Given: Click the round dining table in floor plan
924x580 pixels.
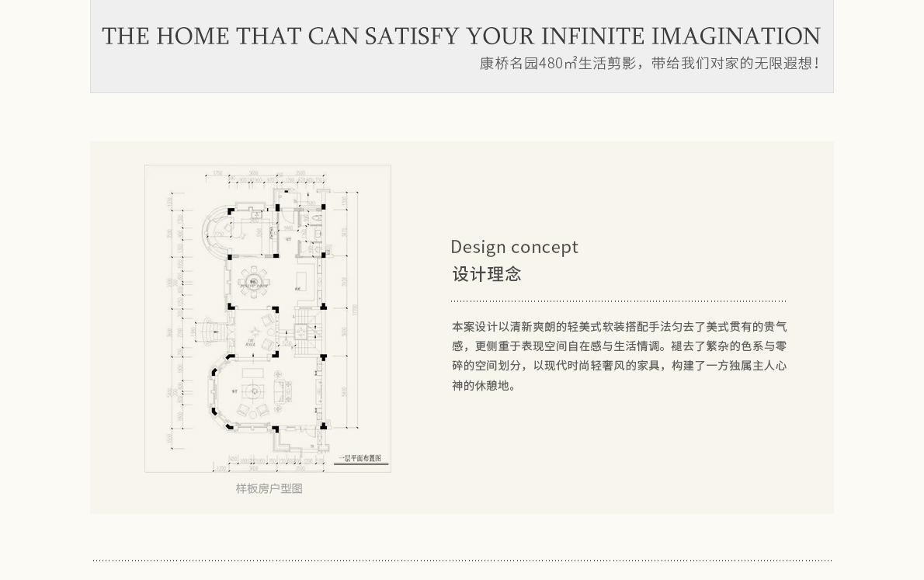Looking at the screenshot, I should [254, 280].
